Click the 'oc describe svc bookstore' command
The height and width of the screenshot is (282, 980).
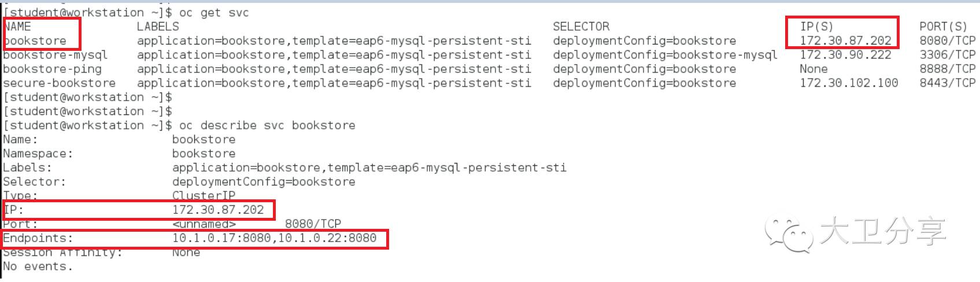pos(267,125)
